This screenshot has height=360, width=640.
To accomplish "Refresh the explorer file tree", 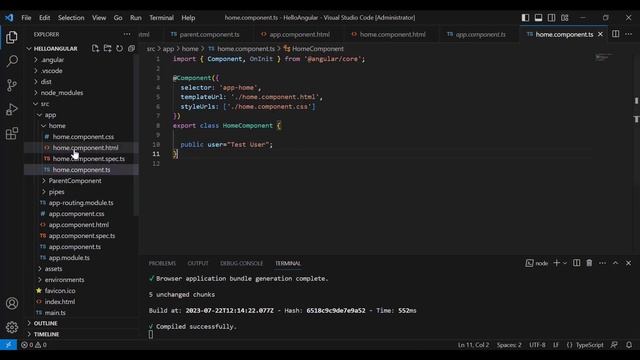I will 119,49.
